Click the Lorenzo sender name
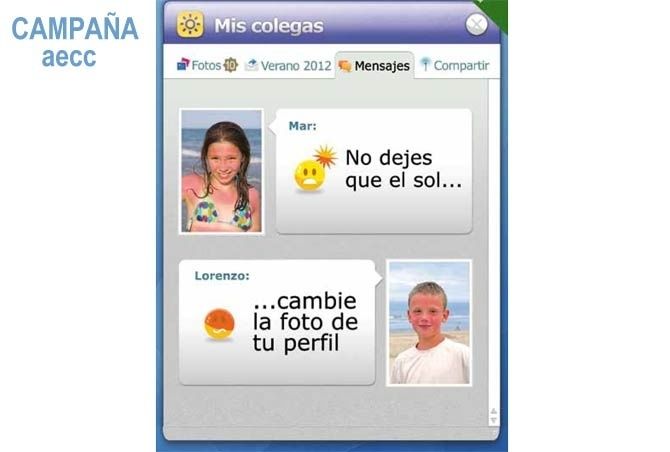The image size is (670, 452). click(x=222, y=276)
